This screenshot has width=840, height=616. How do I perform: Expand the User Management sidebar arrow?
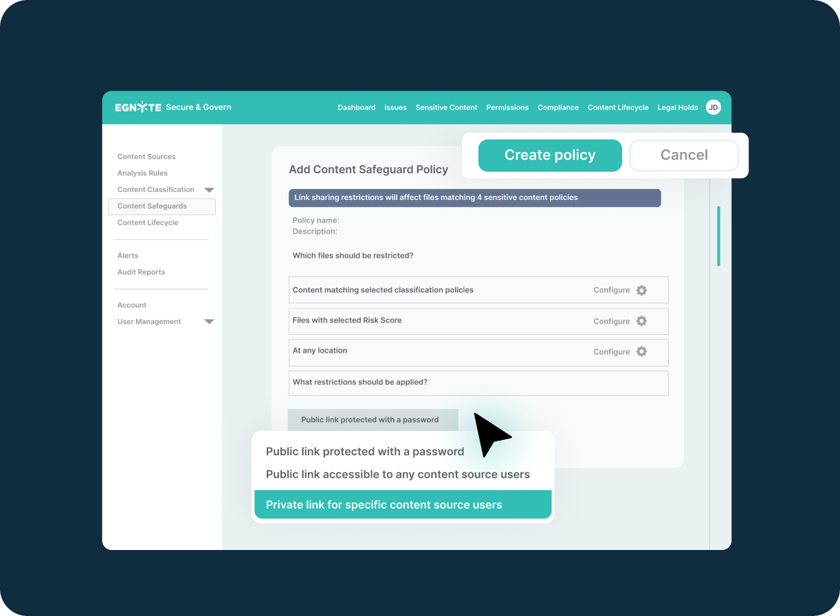tap(210, 322)
